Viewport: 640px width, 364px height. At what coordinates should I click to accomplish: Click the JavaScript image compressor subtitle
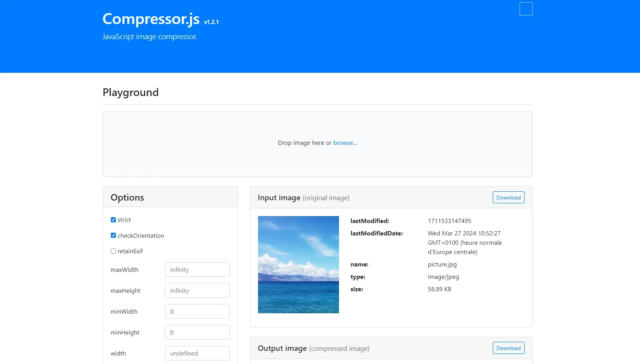click(150, 36)
